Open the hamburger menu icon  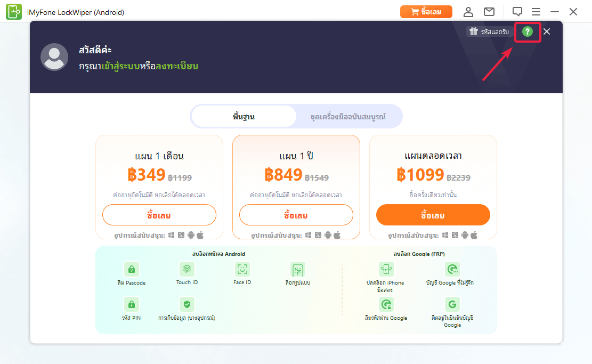(536, 12)
